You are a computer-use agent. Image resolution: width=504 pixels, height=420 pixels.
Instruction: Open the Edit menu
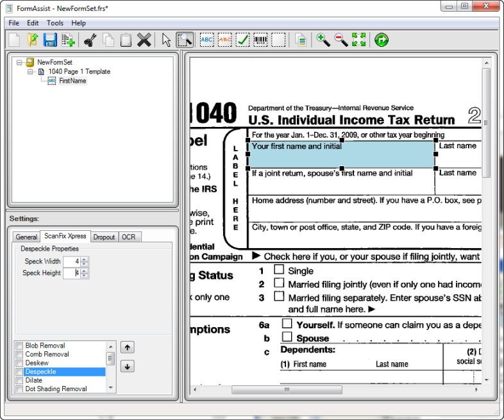[x=33, y=23]
